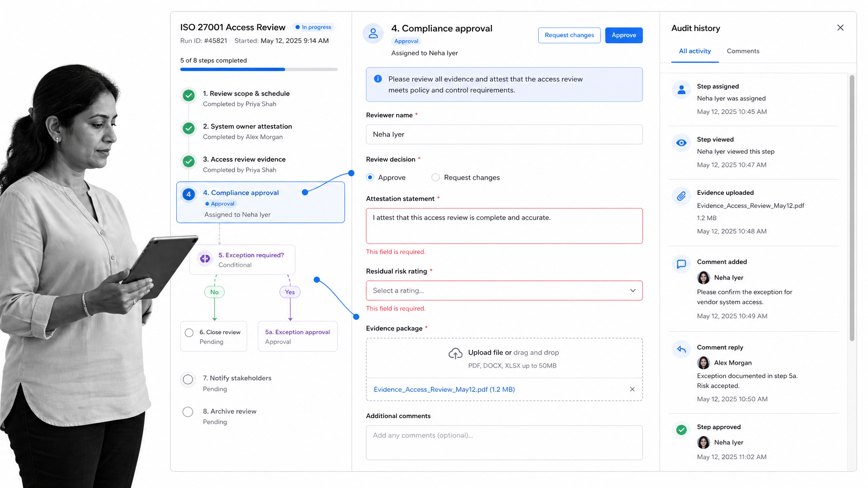
Task: Click the green checkmark for System owner attestation
Action: point(189,128)
